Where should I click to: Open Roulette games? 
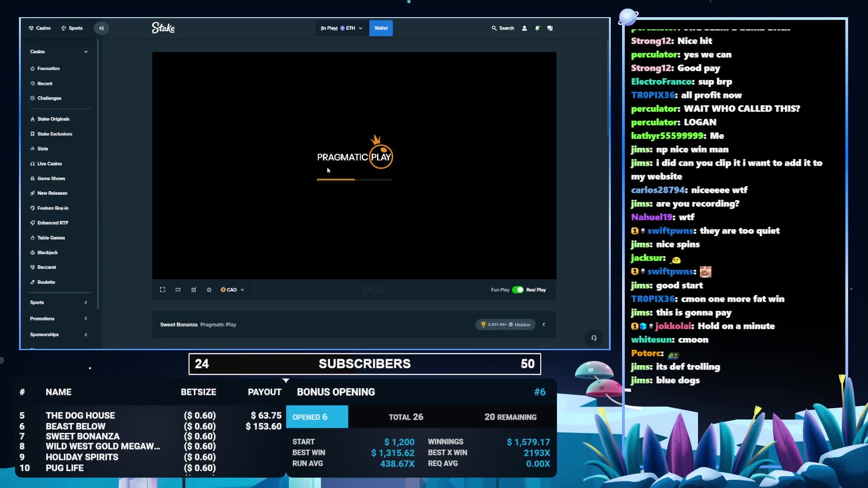pos(46,282)
